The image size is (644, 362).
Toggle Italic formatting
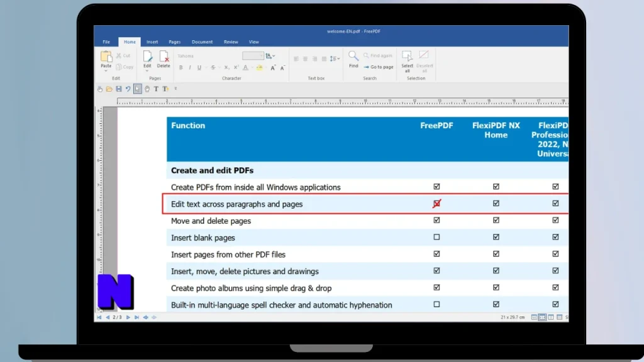pyautogui.click(x=190, y=68)
